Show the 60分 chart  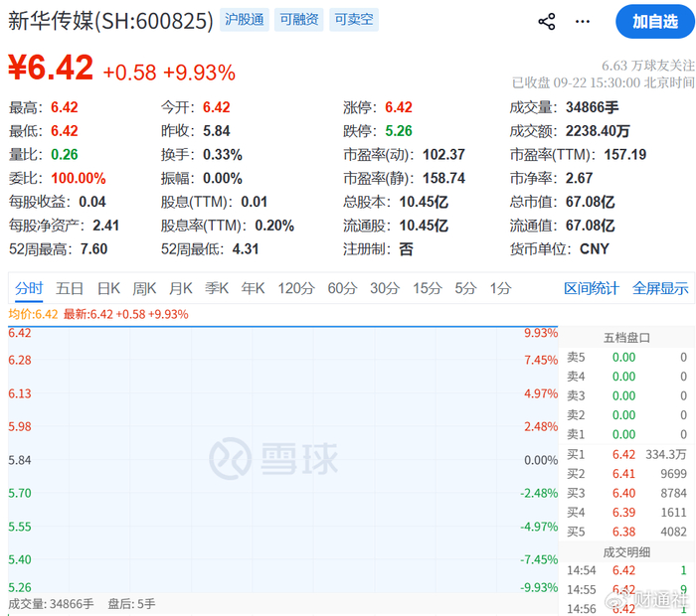[342, 288]
